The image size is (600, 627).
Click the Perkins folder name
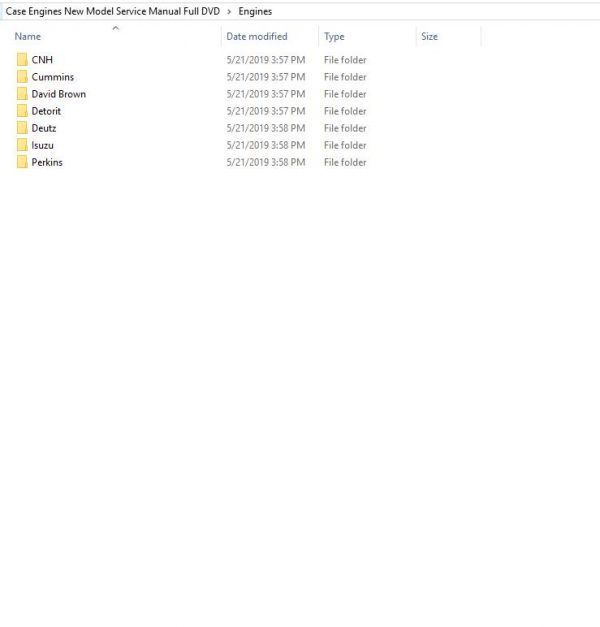coord(47,162)
